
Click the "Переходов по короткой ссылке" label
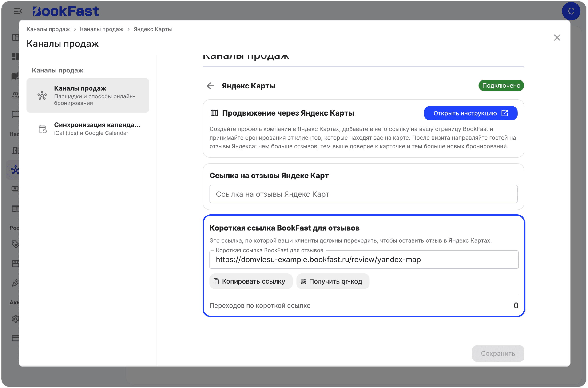(260, 306)
